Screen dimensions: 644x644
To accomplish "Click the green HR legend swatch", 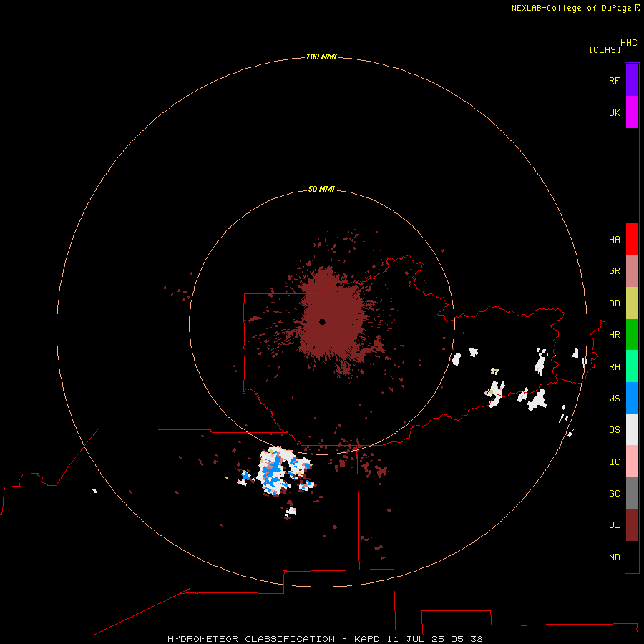I will pos(632,335).
